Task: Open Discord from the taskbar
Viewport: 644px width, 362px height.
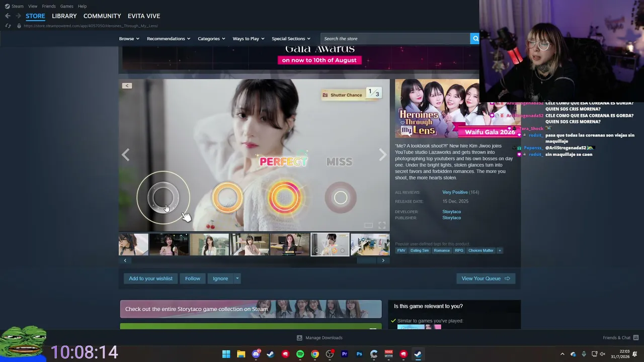Action: click(x=256, y=354)
